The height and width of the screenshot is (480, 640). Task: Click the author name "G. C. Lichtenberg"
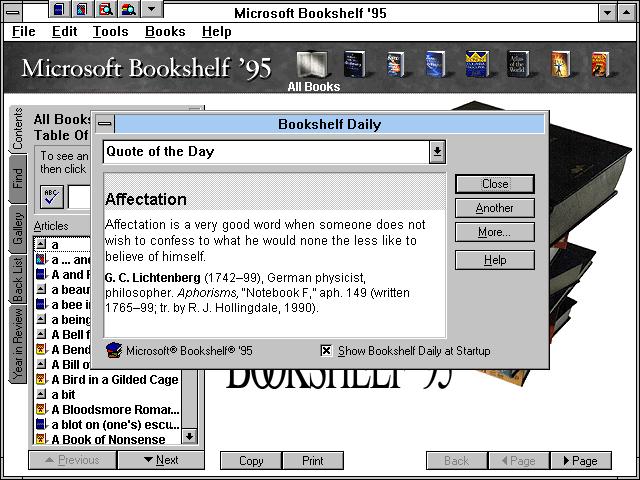(x=153, y=278)
